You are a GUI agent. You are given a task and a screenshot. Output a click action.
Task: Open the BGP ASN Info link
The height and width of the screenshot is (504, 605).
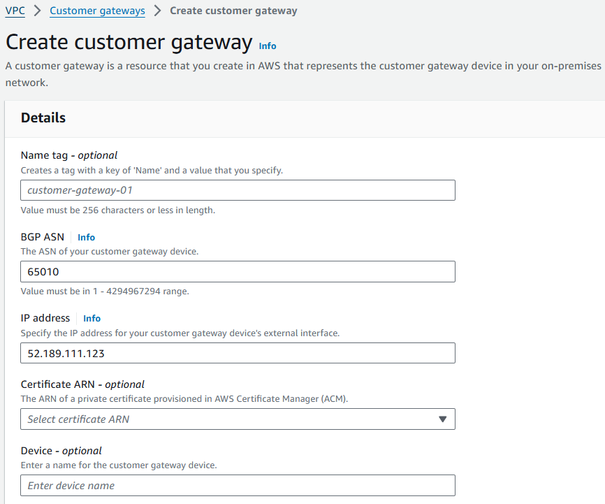tap(86, 237)
